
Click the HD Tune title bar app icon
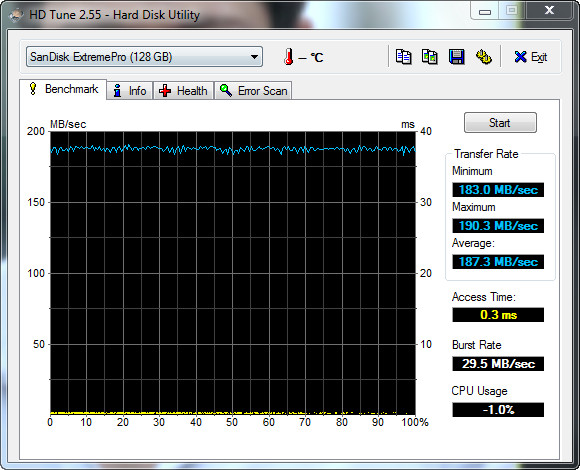pyautogui.click(x=16, y=15)
